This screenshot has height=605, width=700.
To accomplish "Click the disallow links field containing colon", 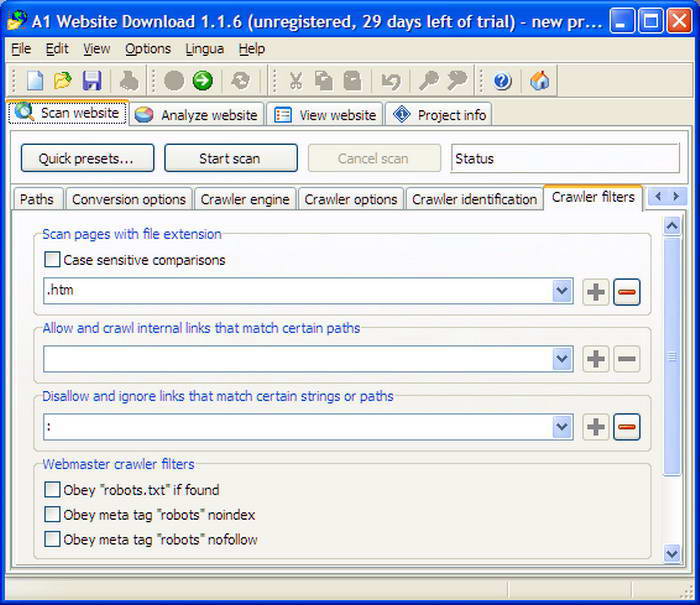I will pyautogui.click(x=298, y=427).
